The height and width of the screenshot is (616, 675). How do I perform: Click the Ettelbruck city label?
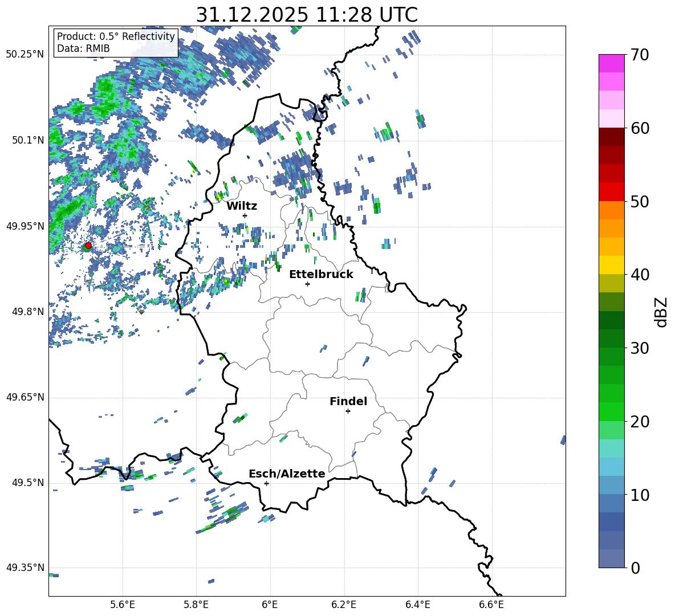[x=321, y=275]
